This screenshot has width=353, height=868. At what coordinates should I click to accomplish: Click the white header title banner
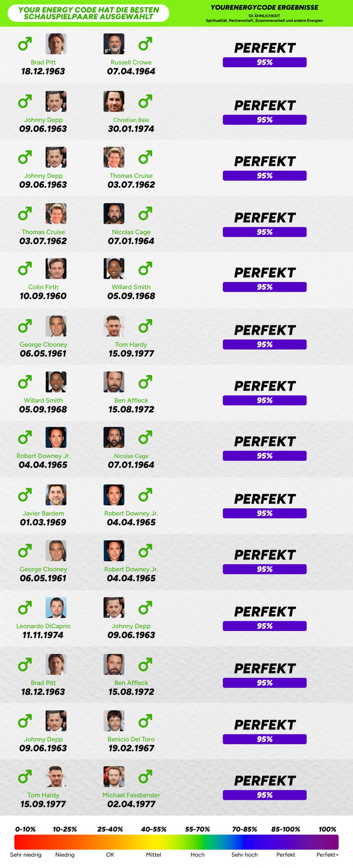click(x=88, y=13)
